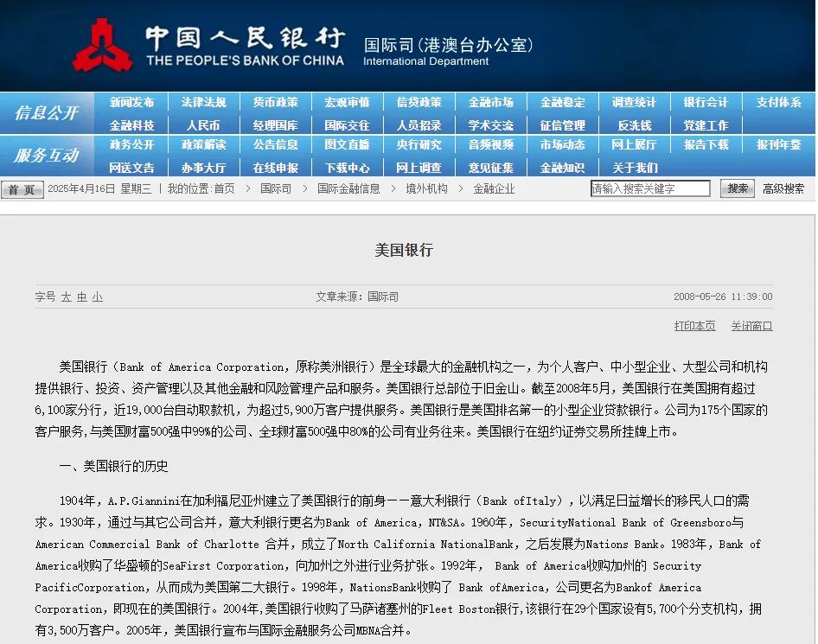
Task: Open the 境外机构 breadcrumb link
Action: [427, 188]
